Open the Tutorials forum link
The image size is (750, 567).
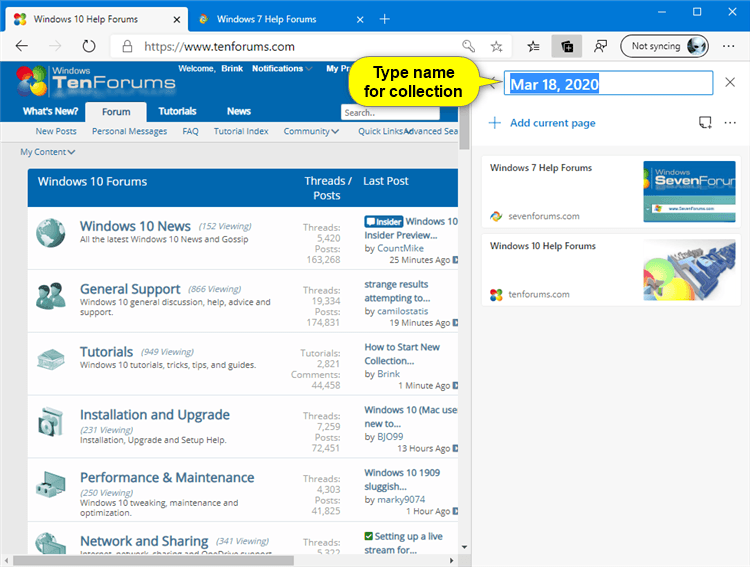pos(106,352)
